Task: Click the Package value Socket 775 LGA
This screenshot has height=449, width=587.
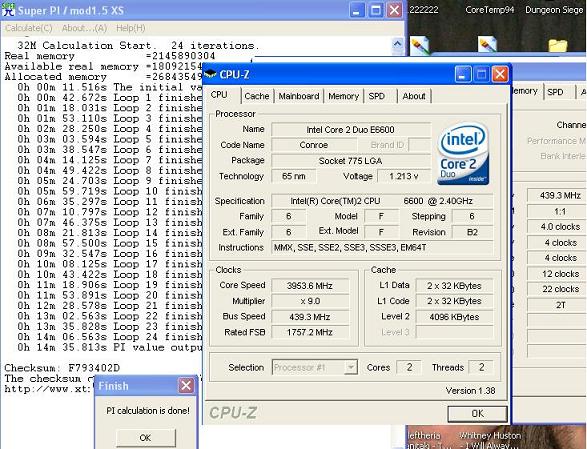Action: (x=350, y=161)
